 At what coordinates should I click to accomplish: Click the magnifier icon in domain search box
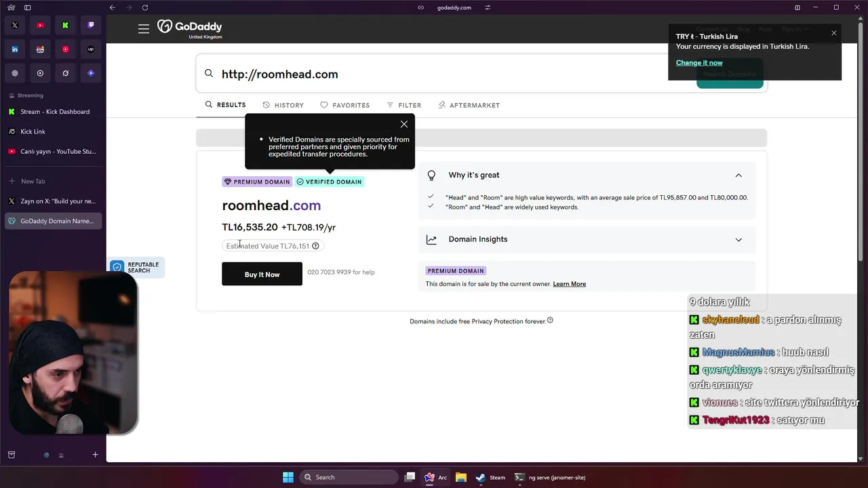click(x=209, y=73)
